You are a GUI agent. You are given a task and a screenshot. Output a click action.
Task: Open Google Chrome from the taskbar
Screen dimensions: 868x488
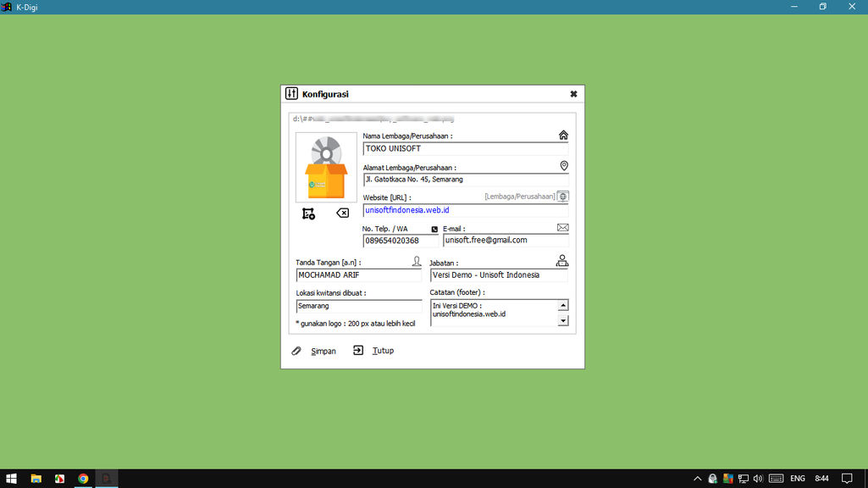83,479
